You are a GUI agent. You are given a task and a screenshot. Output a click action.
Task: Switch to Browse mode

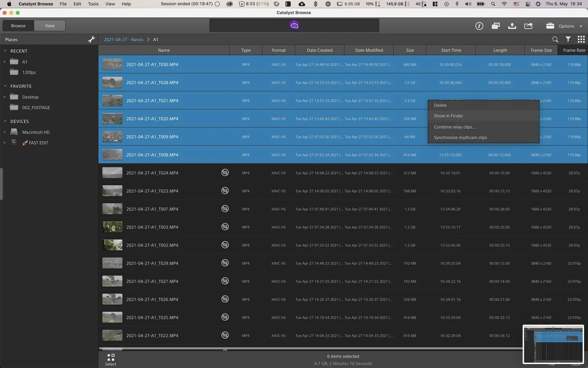point(18,26)
